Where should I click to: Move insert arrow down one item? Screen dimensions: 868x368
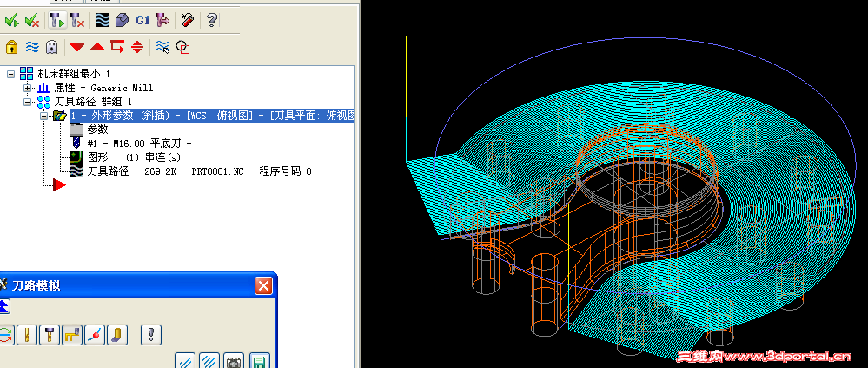(77, 47)
